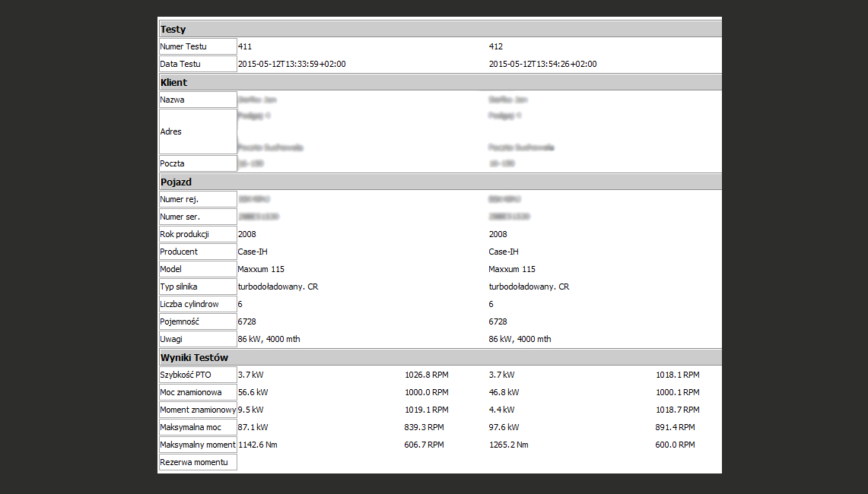Select the Liczba cylindrow label

(198, 304)
